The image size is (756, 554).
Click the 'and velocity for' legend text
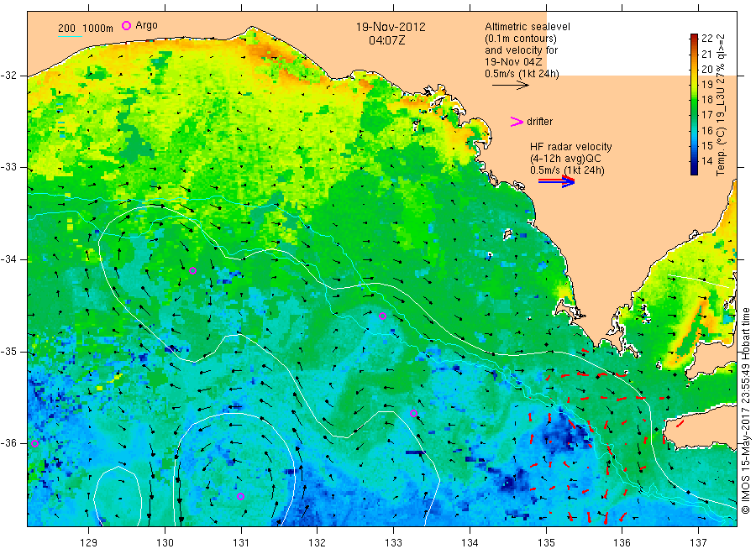[521, 50]
